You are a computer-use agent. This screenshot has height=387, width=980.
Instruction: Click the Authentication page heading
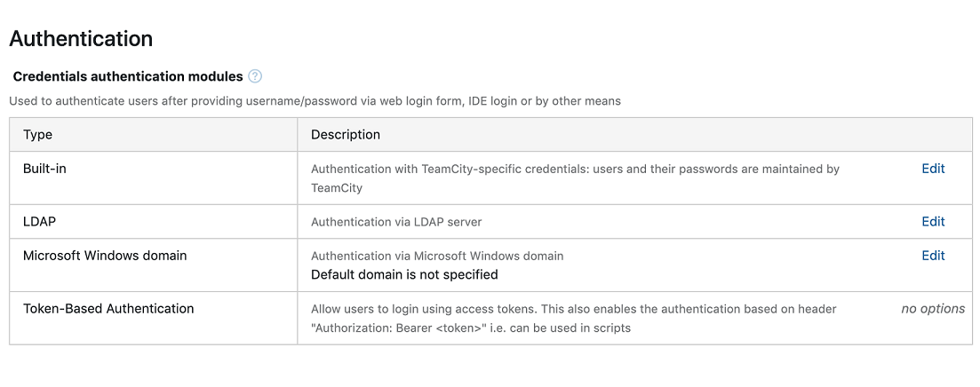[81, 39]
